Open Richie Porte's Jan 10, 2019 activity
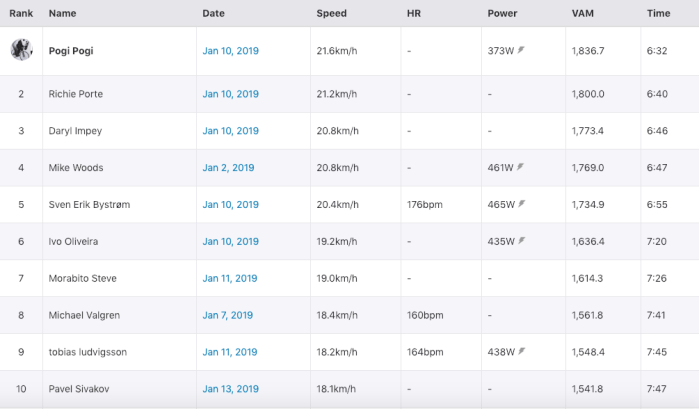The height and width of the screenshot is (409, 699). (x=230, y=94)
